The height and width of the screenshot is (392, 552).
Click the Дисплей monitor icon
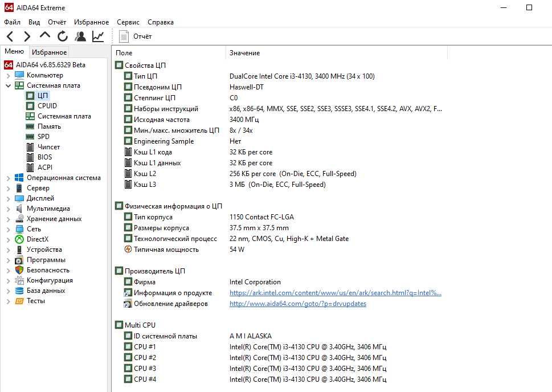pyautogui.click(x=19, y=198)
